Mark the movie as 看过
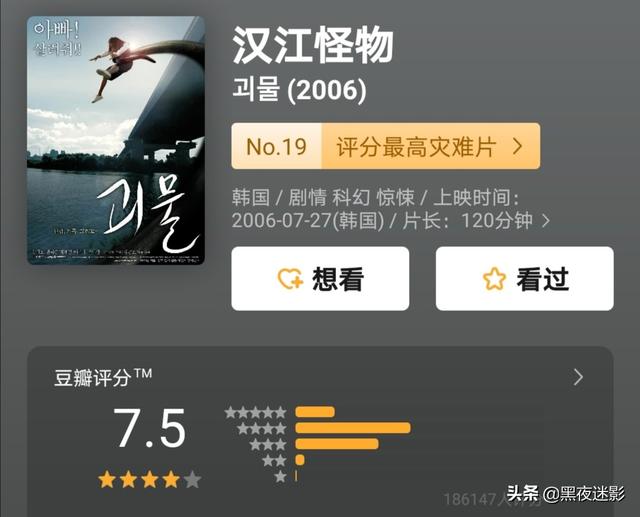The image size is (640, 517). (x=524, y=279)
